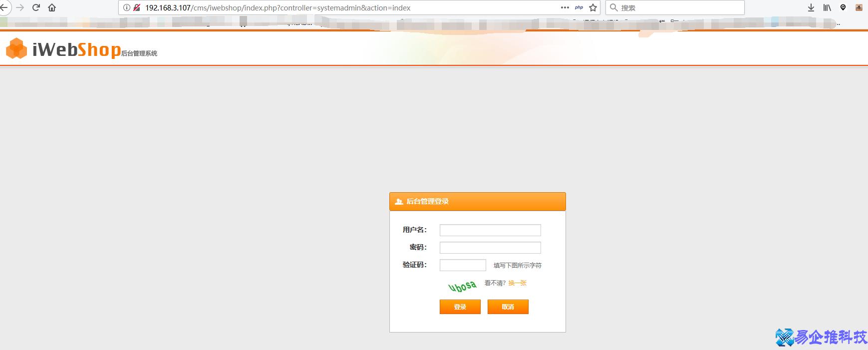868x350 pixels.
Task: Open the library bookshelf icon
Action: [827, 7]
